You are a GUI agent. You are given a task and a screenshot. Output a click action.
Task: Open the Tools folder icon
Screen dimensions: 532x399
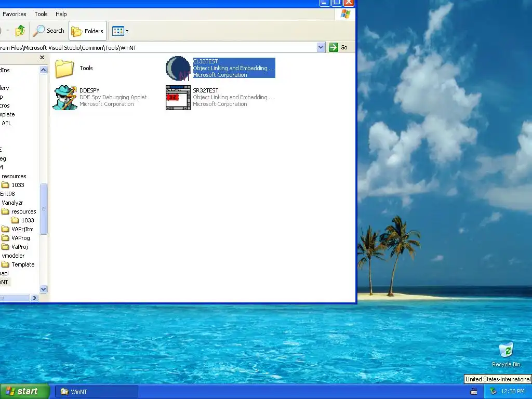[x=64, y=68]
